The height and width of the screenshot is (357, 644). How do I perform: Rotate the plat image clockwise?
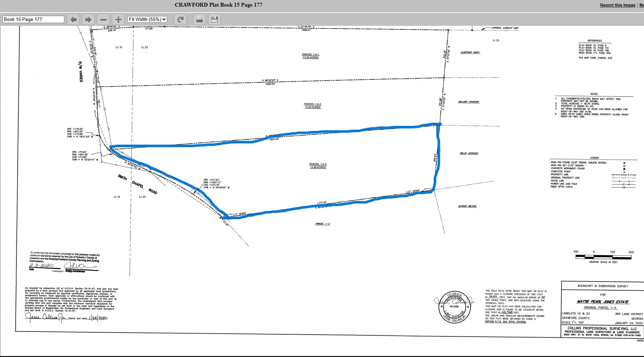click(x=181, y=20)
